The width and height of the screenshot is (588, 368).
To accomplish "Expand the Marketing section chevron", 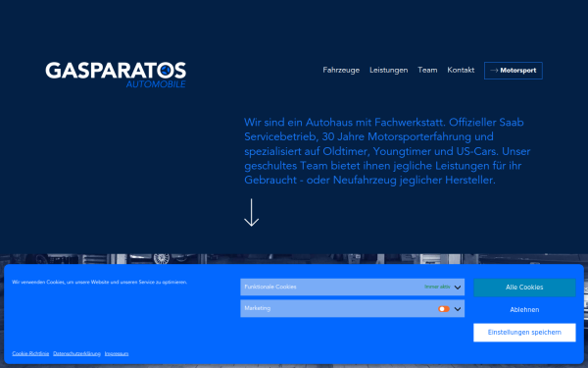I will tap(458, 309).
